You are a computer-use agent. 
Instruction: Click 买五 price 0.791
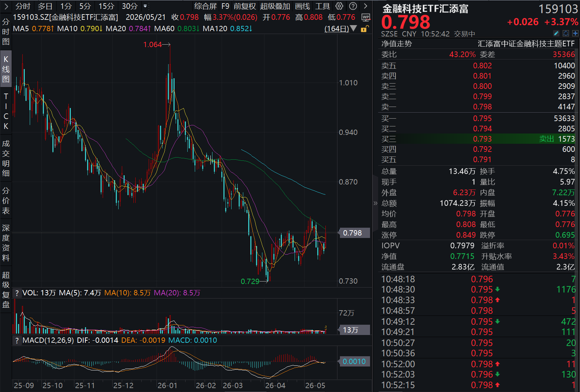[x=482, y=159]
